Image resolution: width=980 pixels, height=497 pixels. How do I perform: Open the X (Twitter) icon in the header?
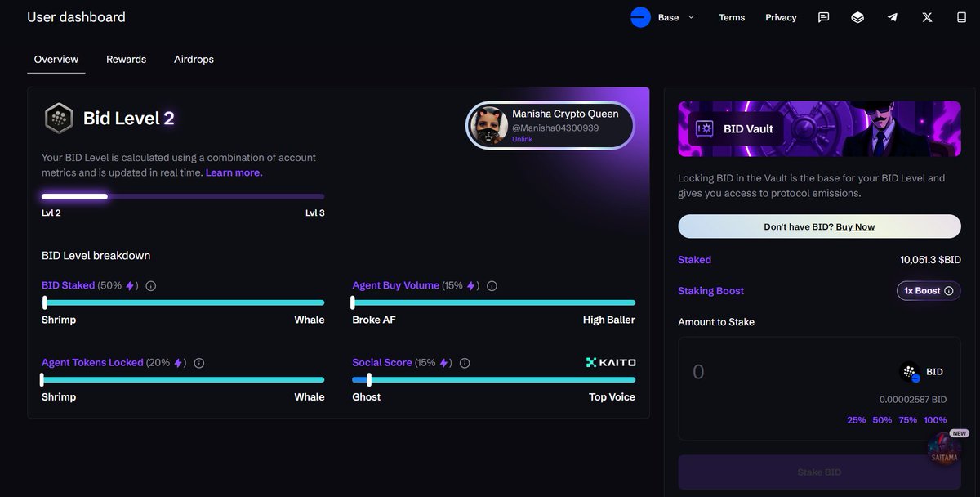click(927, 16)
